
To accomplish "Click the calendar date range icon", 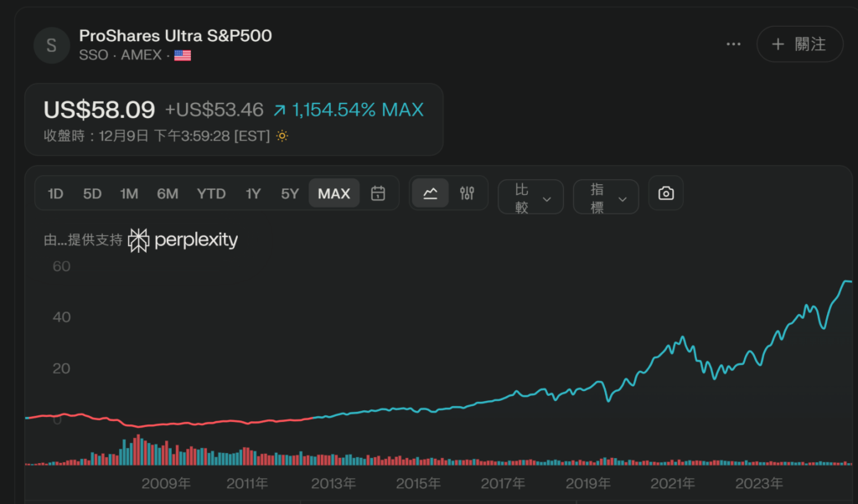I will pyautogui.click(x=378, y=193).
